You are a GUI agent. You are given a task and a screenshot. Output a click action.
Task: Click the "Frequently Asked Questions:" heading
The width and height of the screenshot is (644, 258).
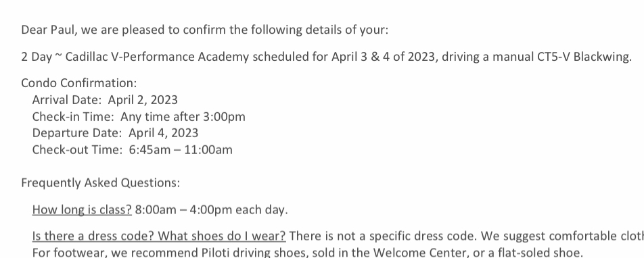coord(101,182)
